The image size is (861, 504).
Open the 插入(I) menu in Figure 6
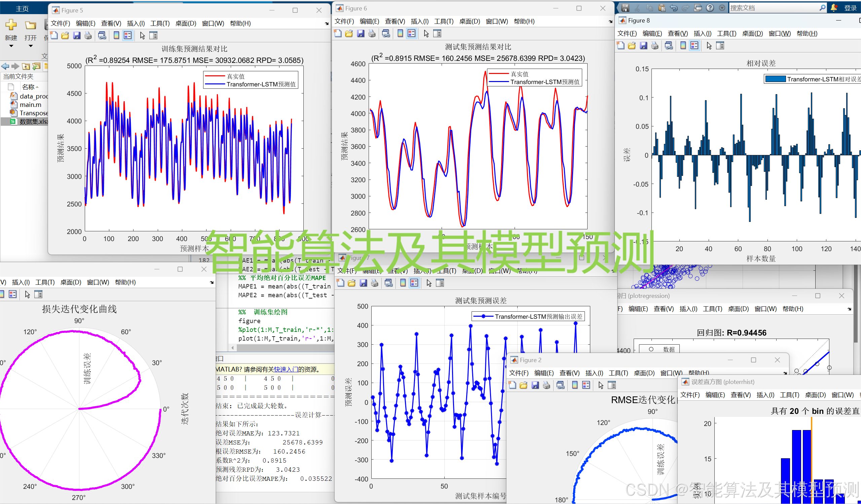419,21
